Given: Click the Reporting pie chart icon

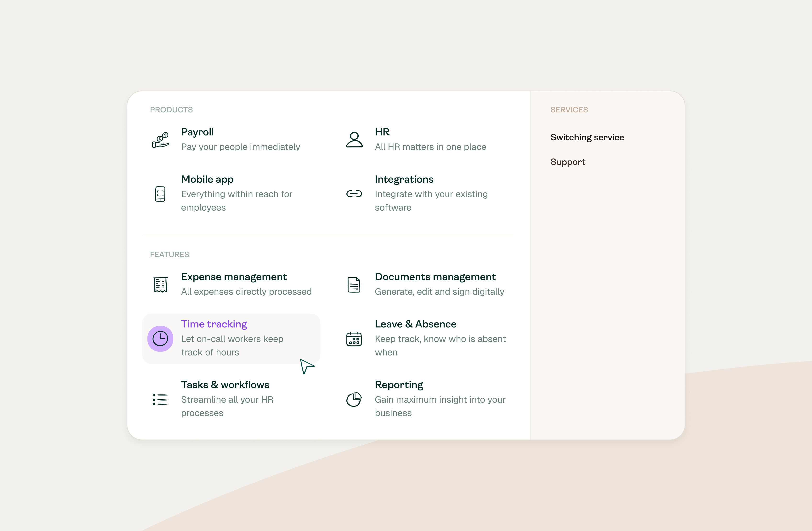Looking at the screenshot, I should tap(354, 399).
